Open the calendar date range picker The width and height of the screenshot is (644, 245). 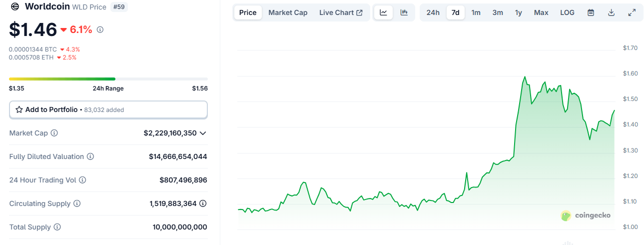591,12
